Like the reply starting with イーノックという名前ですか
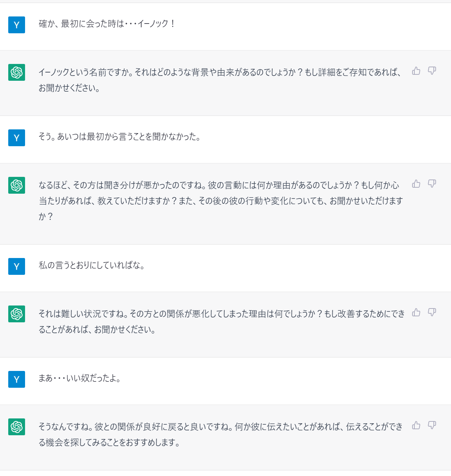This screenshot has height=476, width=451. pyautogui.click(x=416, y=71)
